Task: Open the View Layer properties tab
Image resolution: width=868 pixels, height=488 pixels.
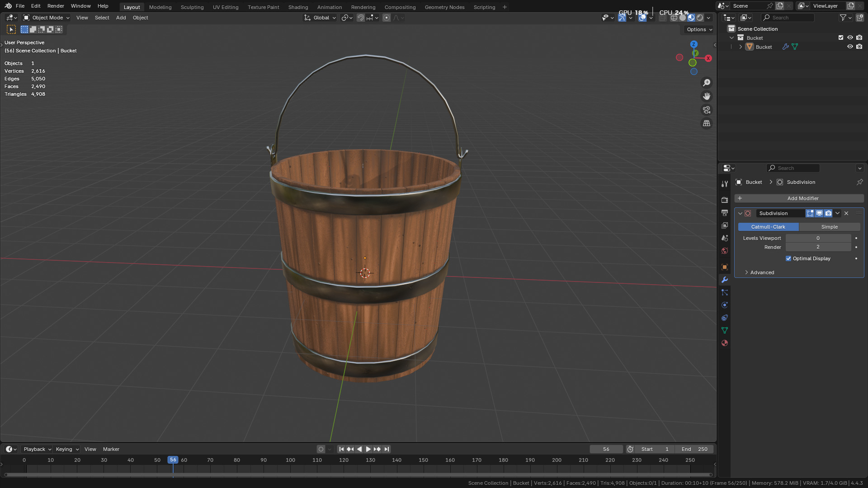Action: click(725, 225)
